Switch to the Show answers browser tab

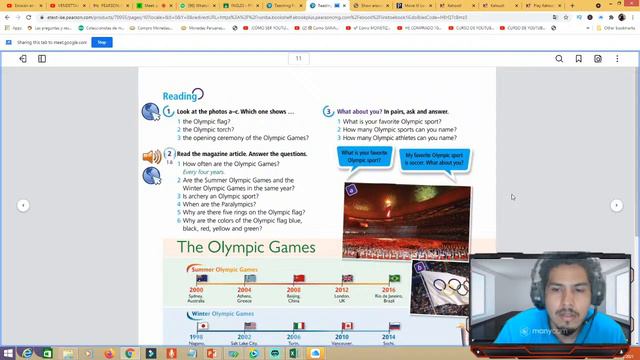pos(371,6)
